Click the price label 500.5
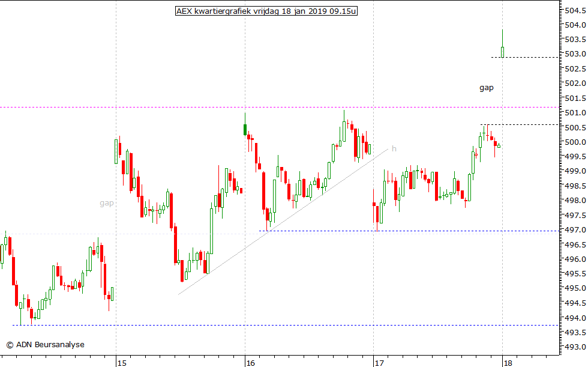Viewport: 588px width, 367px height. 575,127
